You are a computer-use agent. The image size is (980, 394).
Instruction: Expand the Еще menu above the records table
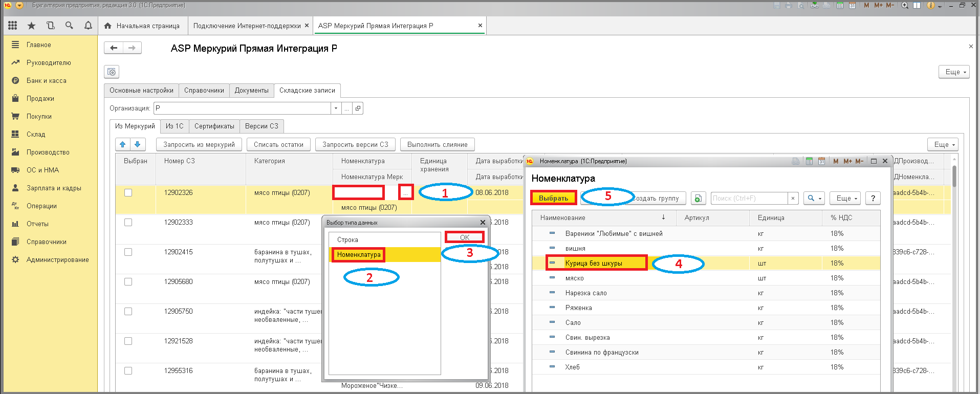click(x=943, y=144)
